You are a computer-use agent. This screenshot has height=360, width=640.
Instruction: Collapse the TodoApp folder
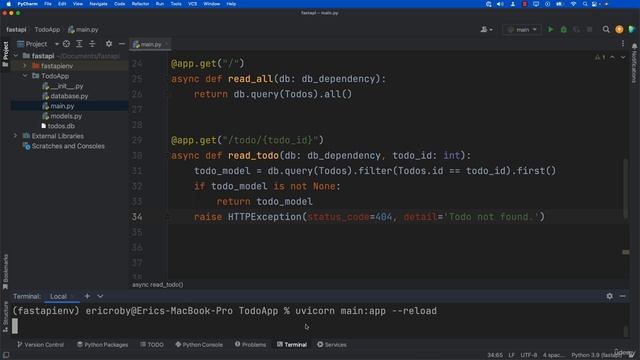coord(24,76)
